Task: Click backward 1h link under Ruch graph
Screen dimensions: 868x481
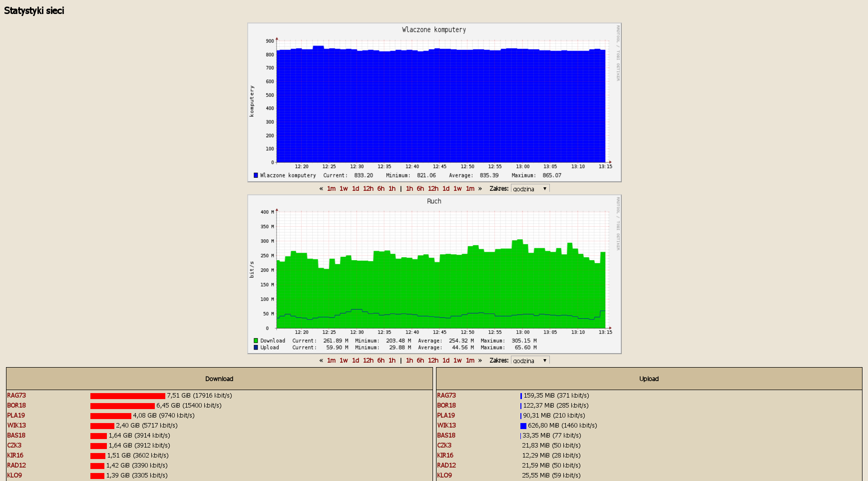Action: point(392,361)
